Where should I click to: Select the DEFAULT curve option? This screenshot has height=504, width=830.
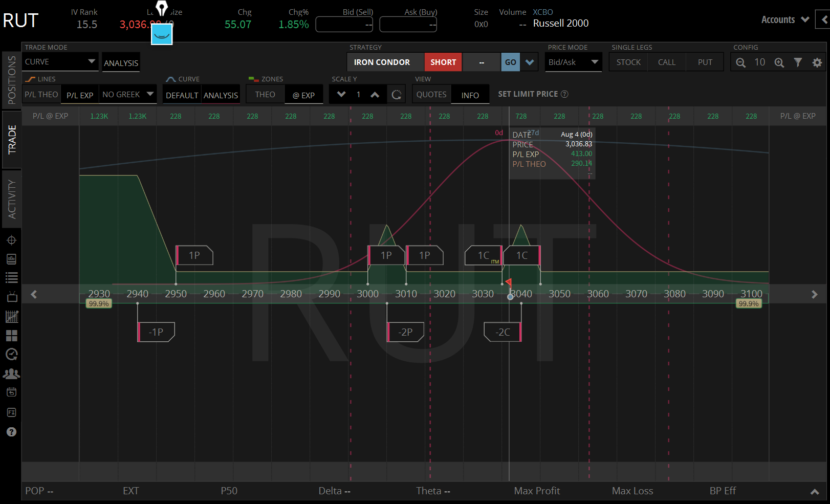click(x=182, y=95)
